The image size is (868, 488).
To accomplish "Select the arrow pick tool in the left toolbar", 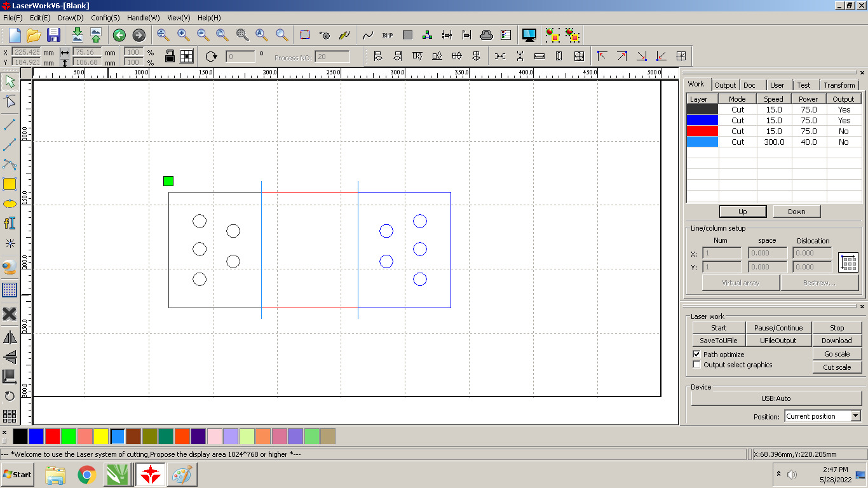I will tap(10, 81).
